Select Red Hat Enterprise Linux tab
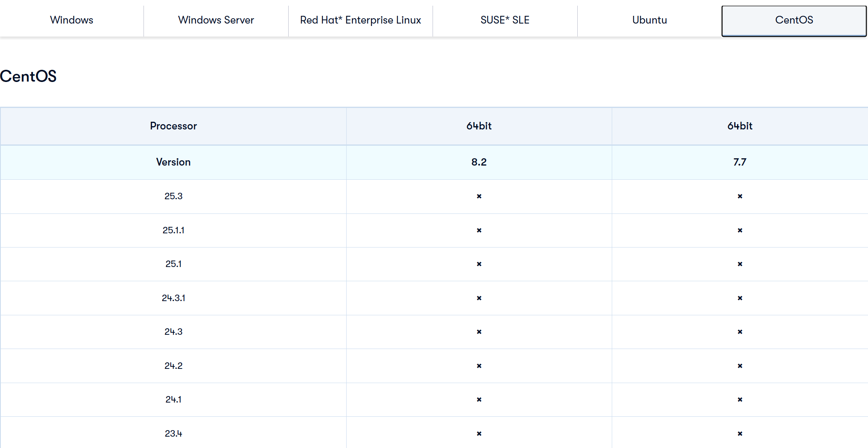The image size is (868, 448). 360,20
